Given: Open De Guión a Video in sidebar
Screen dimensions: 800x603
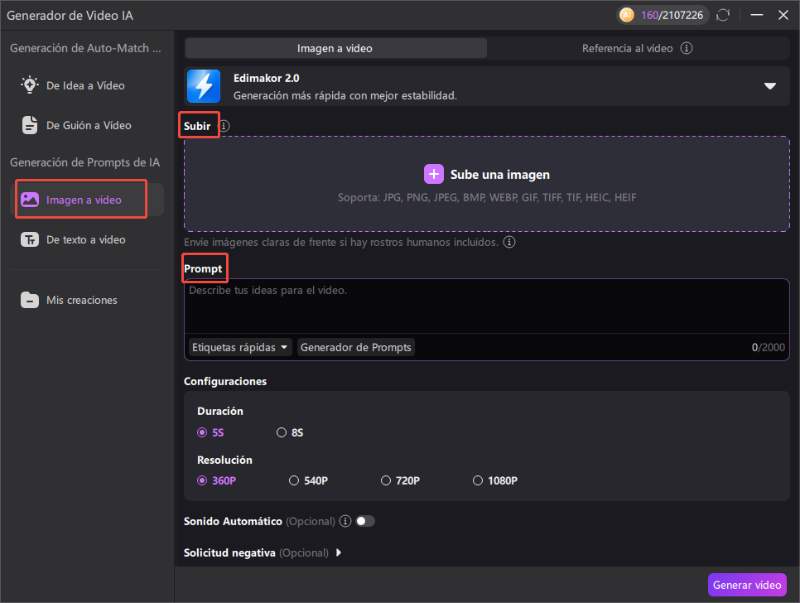Looking at the screenshot, I should (x=88, y=125).
